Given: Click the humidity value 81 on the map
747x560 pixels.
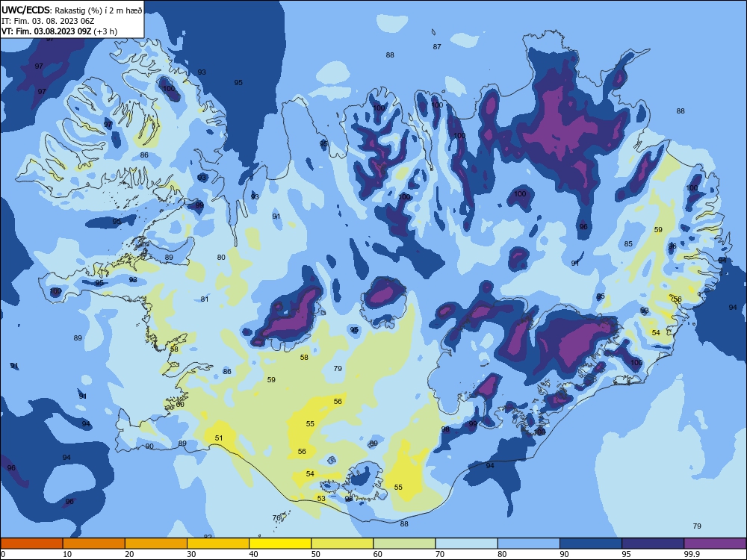Looking at the screenshot, I should pos(205,299).
